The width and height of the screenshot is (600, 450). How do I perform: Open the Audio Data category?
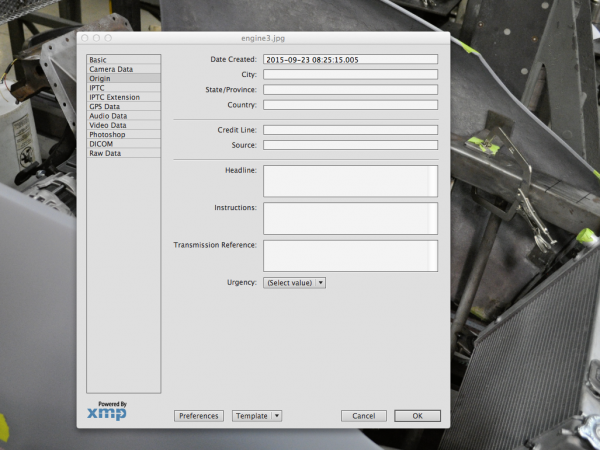pyautogui.click(x=106, y=116)
